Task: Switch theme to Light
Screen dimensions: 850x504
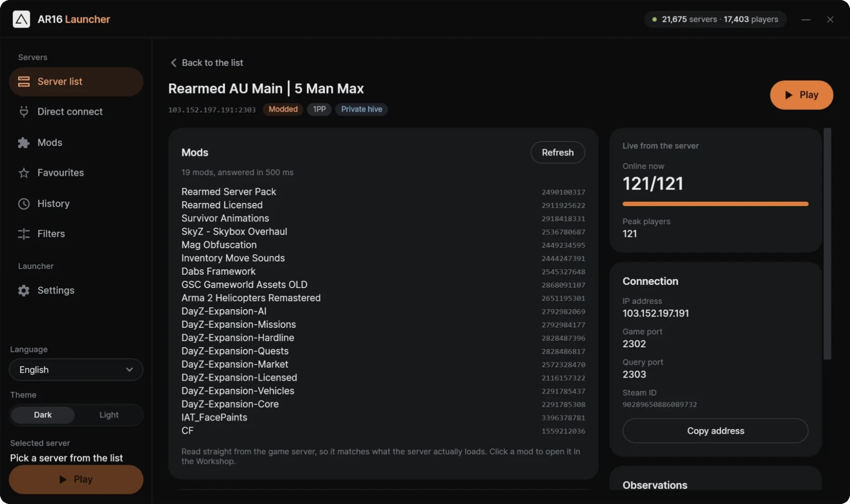Action: (109, 415)
